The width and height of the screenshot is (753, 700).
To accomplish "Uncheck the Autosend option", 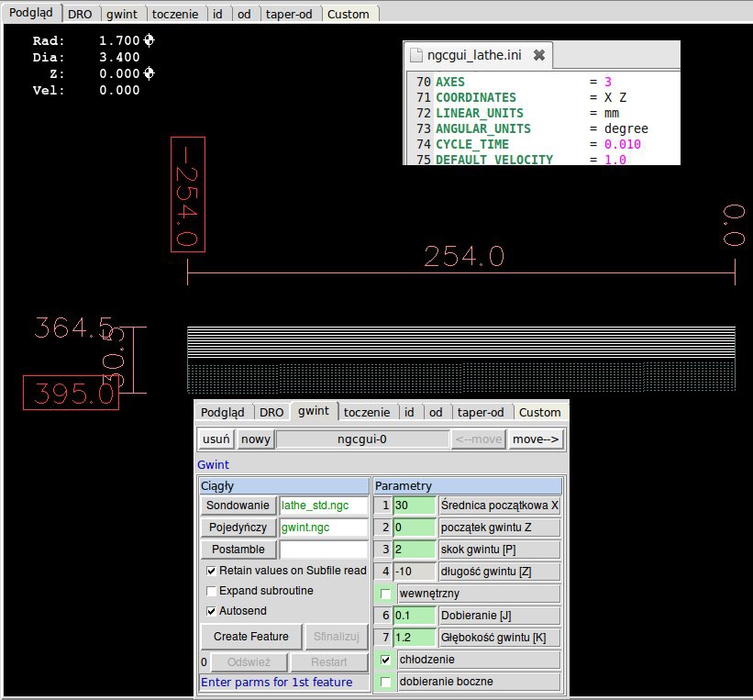I will tap(211, 611).
